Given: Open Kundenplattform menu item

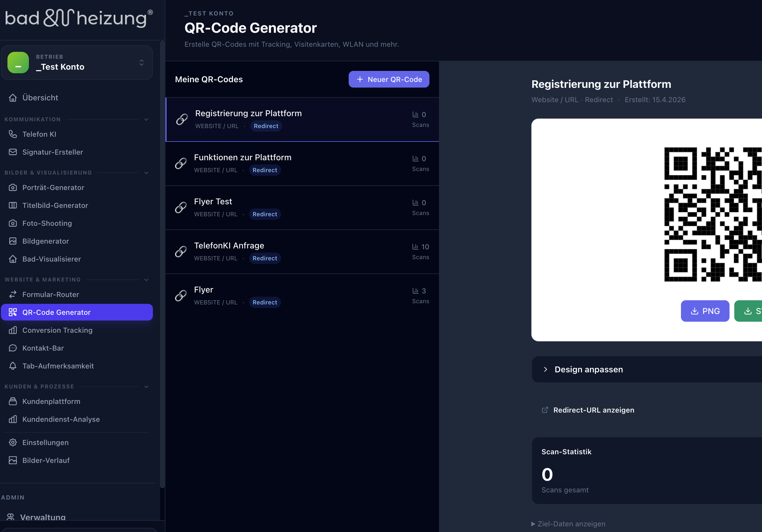Looking at the screenshot, I should click(x=77, y=402).
